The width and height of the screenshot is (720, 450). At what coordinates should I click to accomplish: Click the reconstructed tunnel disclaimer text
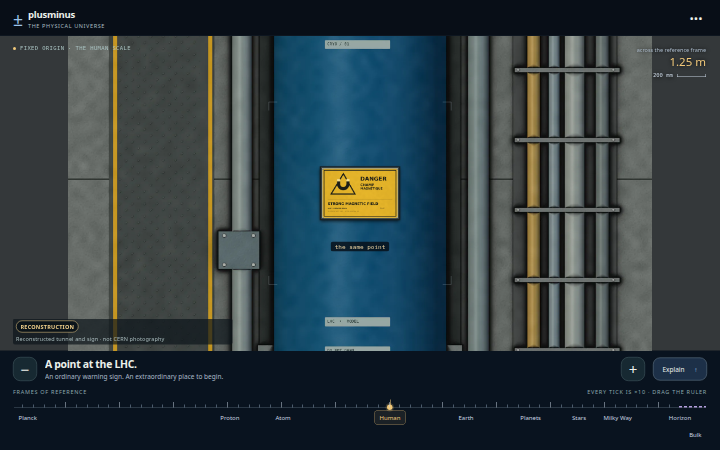pos(90,339)
